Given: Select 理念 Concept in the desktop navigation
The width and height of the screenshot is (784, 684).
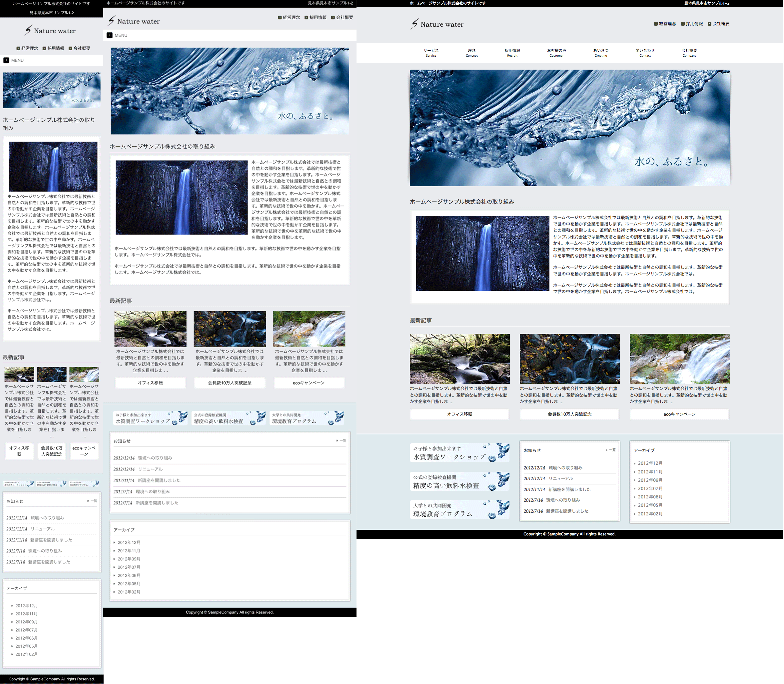Looking at the screenshot, I should coord(472,53).
